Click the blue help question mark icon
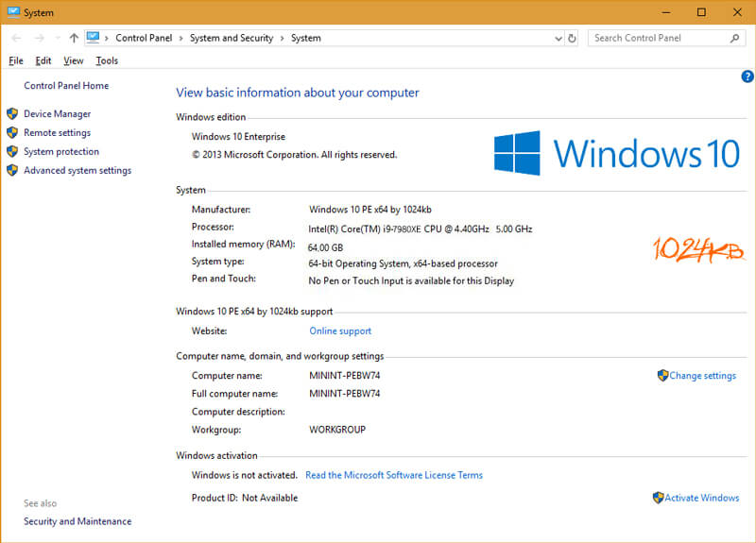 [747, 76]
